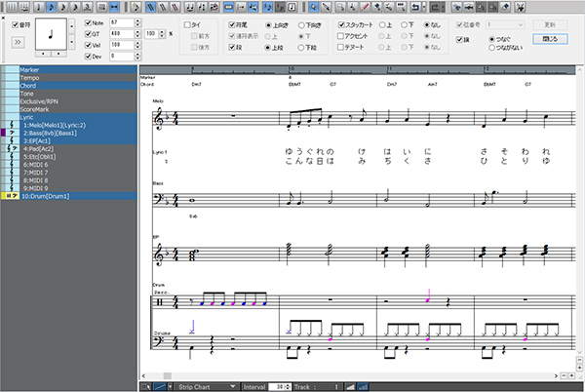Screen dimensions: 585x392
Task: Enable the テヌート checkbox
Action: click(340, 48)
